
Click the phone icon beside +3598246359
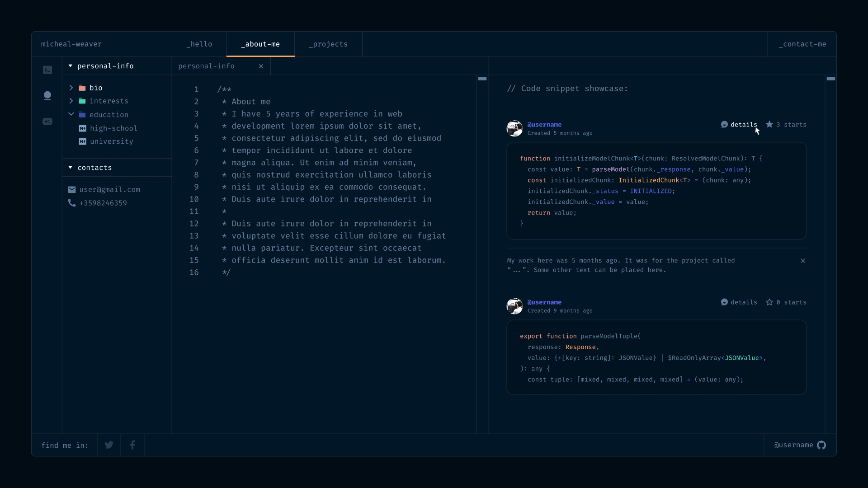(72, 203)
